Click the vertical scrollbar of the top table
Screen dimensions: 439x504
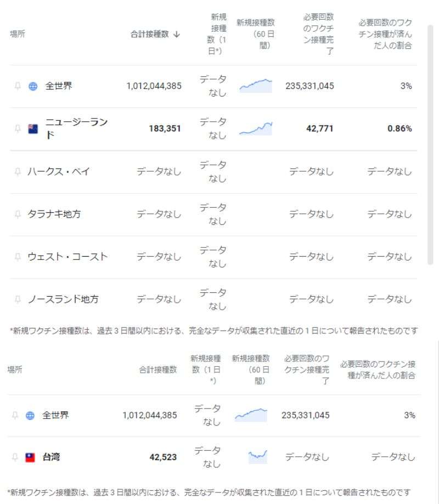click(430, 145)
